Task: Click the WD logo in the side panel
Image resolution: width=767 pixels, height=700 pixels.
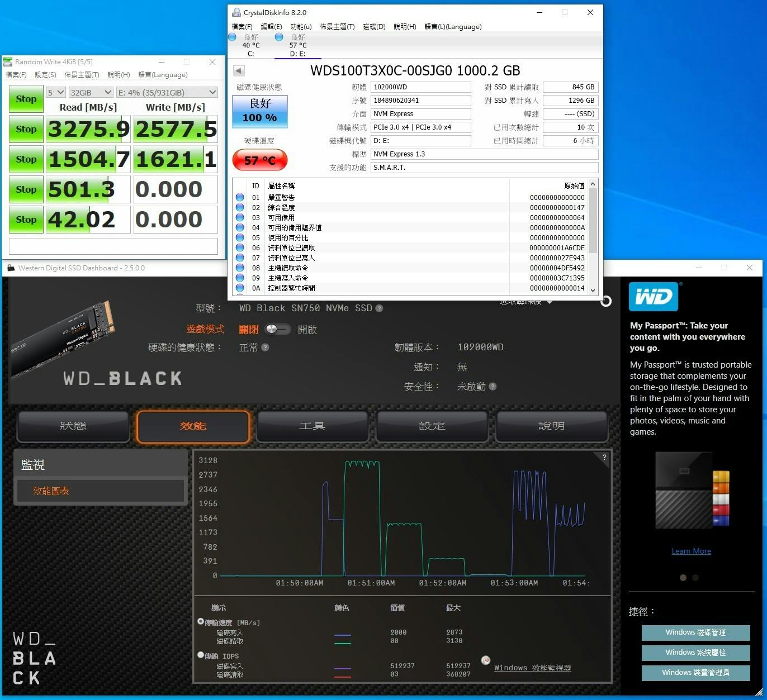Action: click(x=654, y=296)
